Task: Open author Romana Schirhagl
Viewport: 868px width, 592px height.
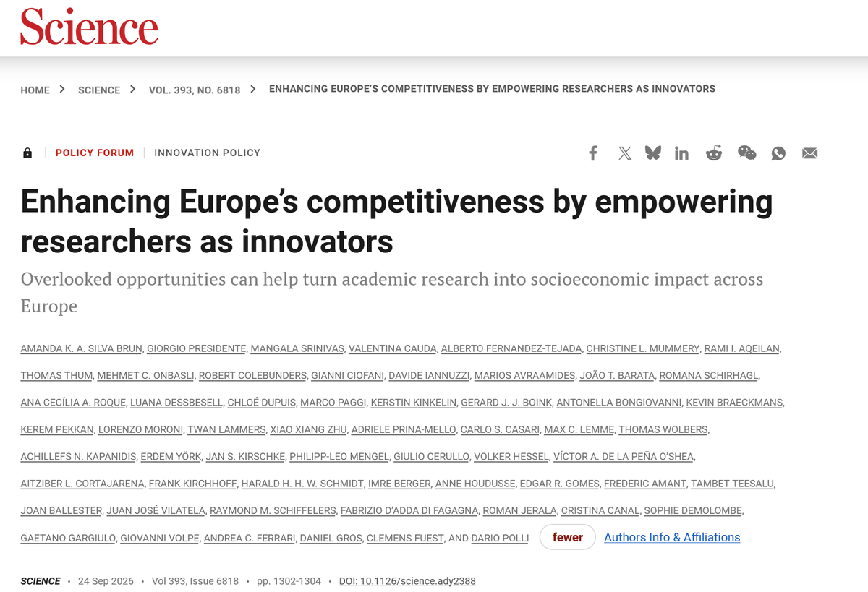Action: [709, 375]
